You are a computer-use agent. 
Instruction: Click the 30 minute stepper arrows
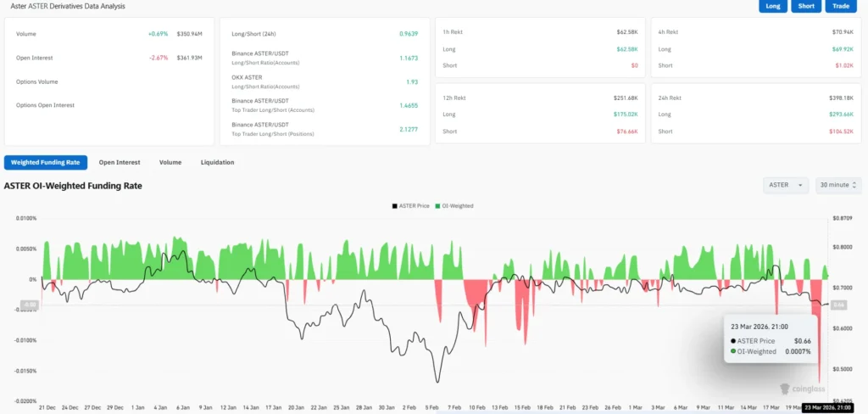click(854, 185)
